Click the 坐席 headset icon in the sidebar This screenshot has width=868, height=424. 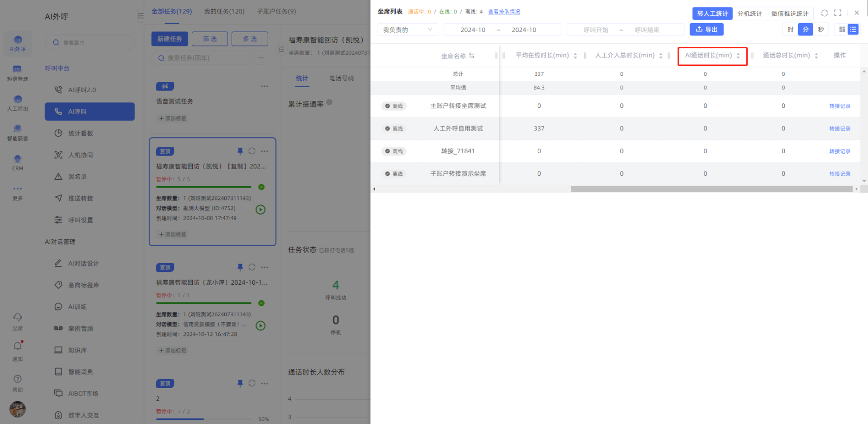coord(18,318)
